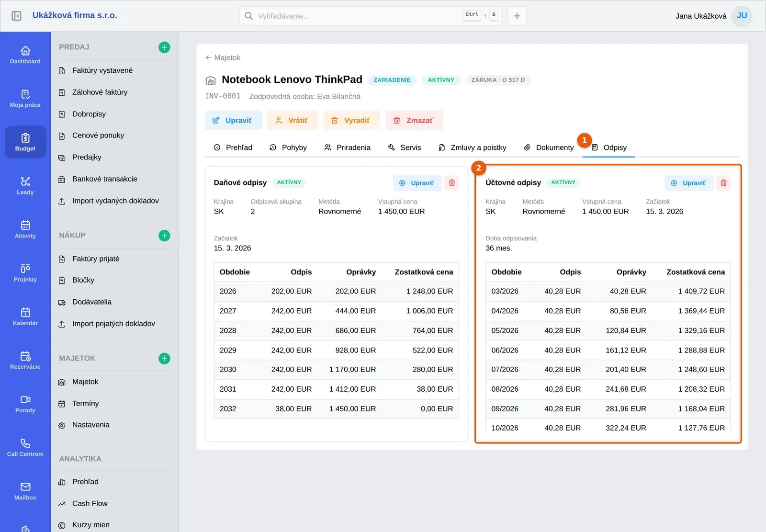
Task: Open Dokumenty tab
Action: point(549,147)
